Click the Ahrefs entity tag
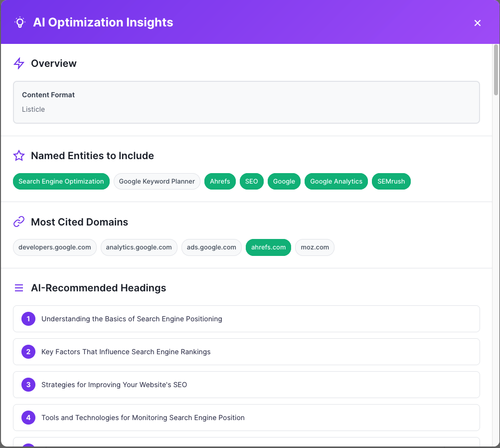Image resolution: width=500 pixels, height=448 pixels. [220, 181]
